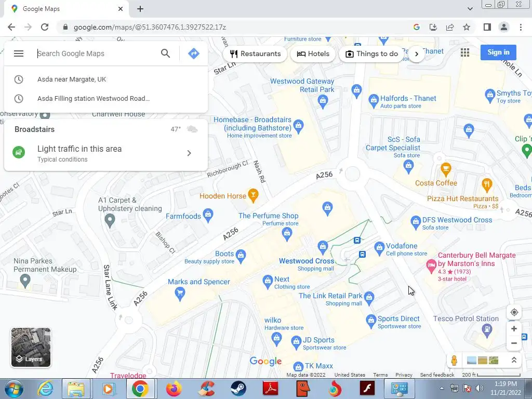Screen dimensions: 532x399
Task: Open Steam from the taskbar
Action: [x=238, y=389]
